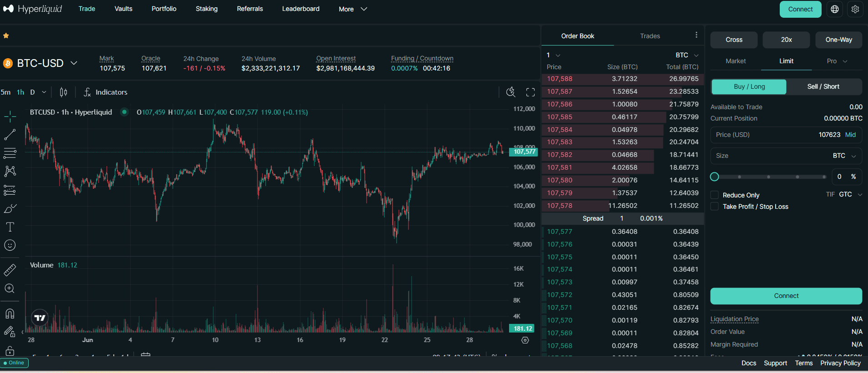The width and height of the screenshot is (868, 373).
Task: Open language selection globe icon
Action: click(x=835, y=9)
